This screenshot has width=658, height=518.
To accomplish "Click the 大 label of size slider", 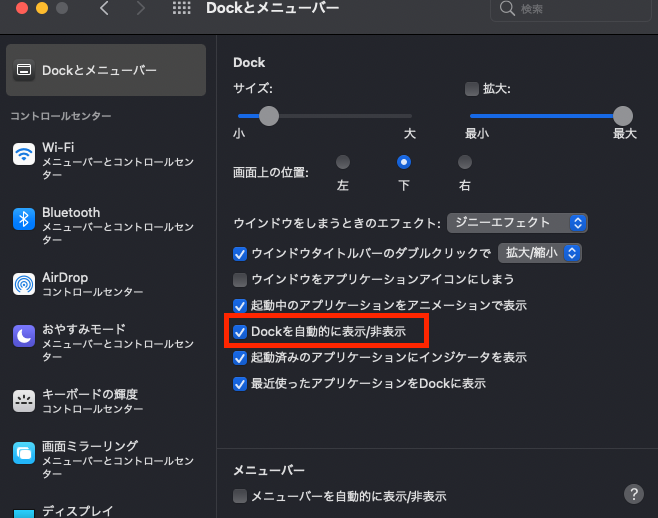I will pos(410,134).
